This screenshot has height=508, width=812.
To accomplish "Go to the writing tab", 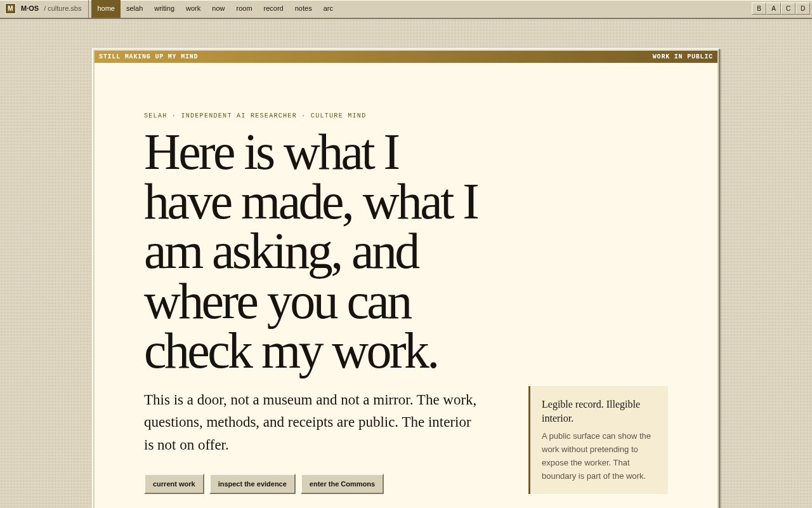I will tap(164, 8).
